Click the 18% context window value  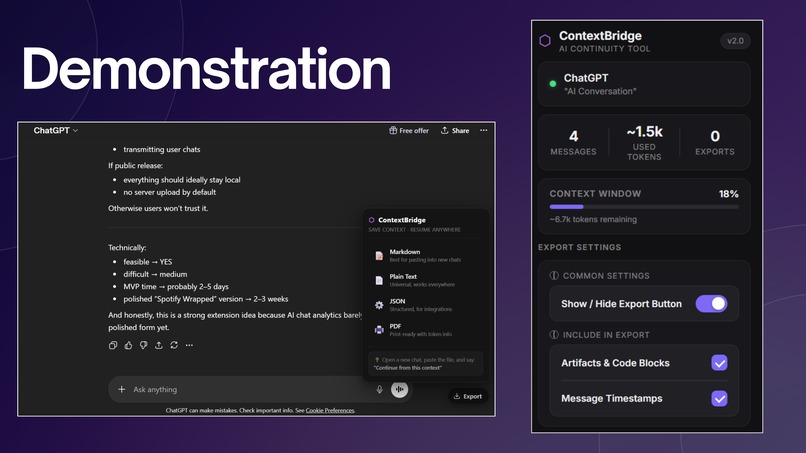728,194
